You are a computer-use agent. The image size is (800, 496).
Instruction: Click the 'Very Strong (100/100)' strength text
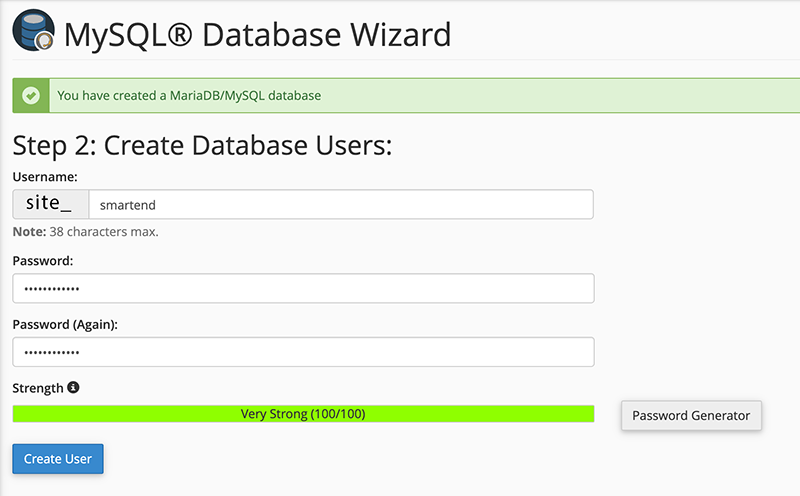tap(302, 414)
